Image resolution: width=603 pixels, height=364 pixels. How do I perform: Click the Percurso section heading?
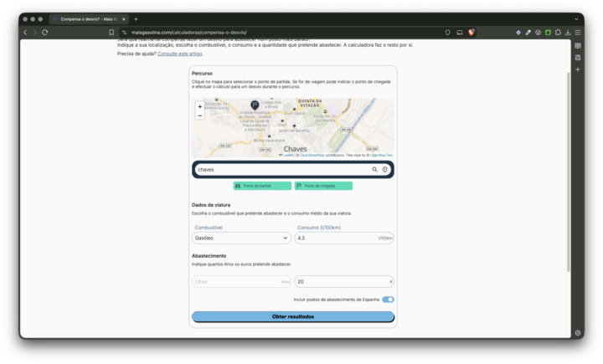pos(202,73)
